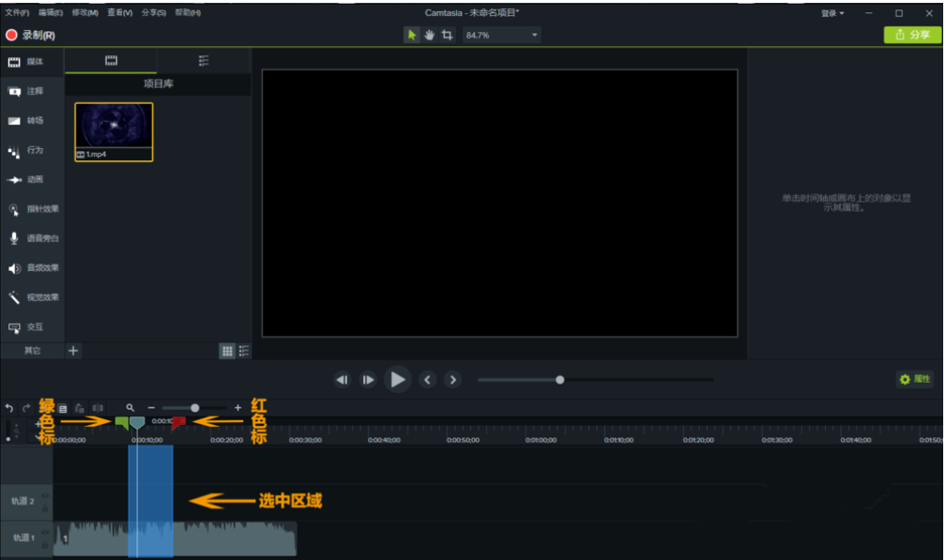Screen dimensions: 946x560
Task: Click the black preview canvas
Action: pos(499,204)
